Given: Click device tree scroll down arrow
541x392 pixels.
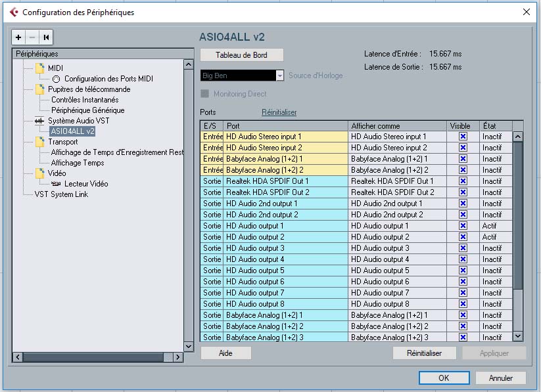Looking at the screenshot, I should (189, 347).
